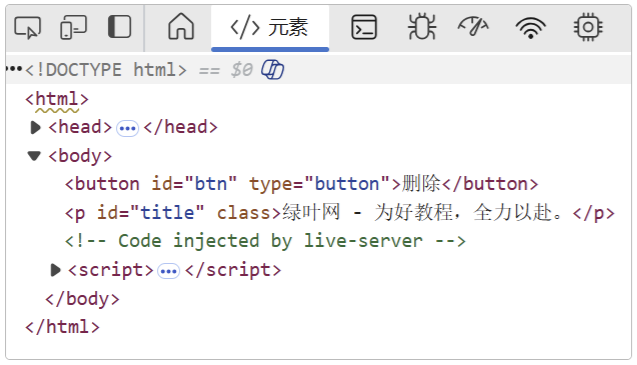
Task: Select the <!DOCTYPE html> node
Action: pyautogui.click(x=106, y=70)
